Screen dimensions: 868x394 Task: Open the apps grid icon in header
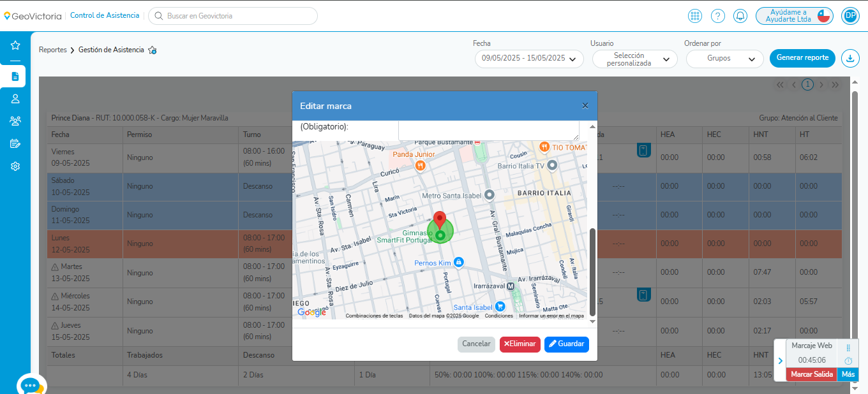click(x=695, y=16)
